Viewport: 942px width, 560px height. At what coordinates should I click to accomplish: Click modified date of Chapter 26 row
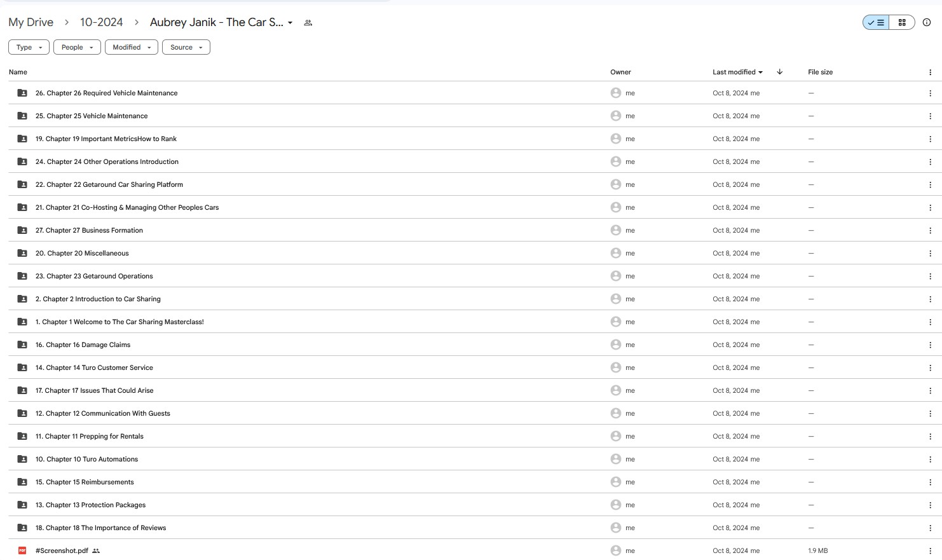(736, 93)
